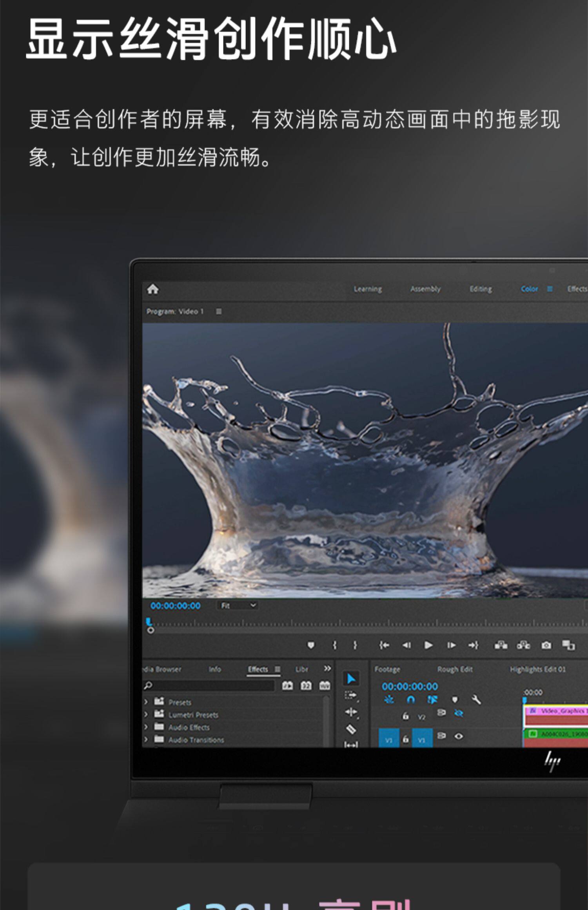
Task: Click the Home icon in Premiere
Action: pos(152,289)
